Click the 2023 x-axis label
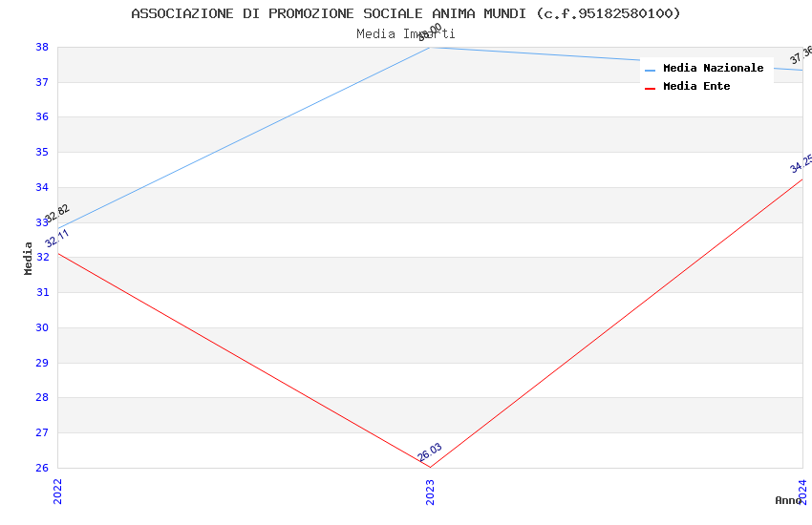Screen dimensions: 812x525 click(430, 492)
